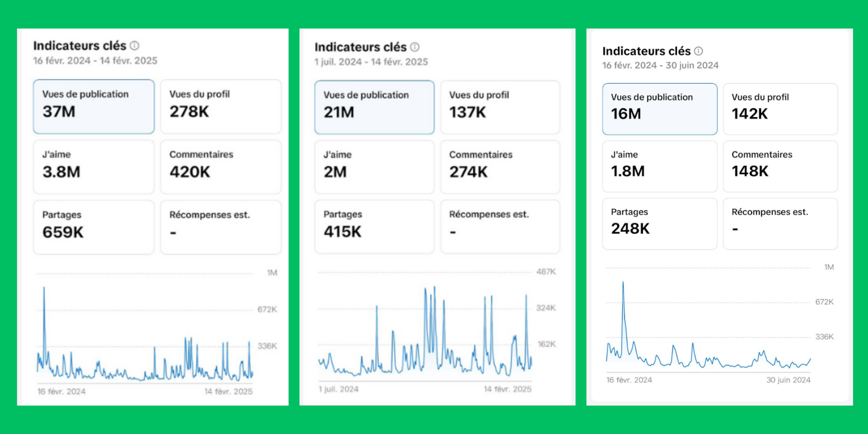This screenshot has height=434, width=868.
Task: Click info icon in right panel header
Action: 699,51
